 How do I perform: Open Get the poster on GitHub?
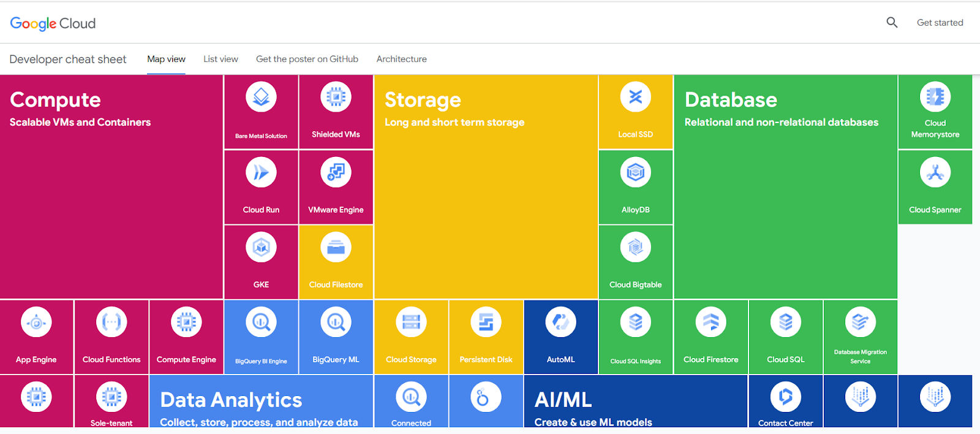[x=307, y=59]
